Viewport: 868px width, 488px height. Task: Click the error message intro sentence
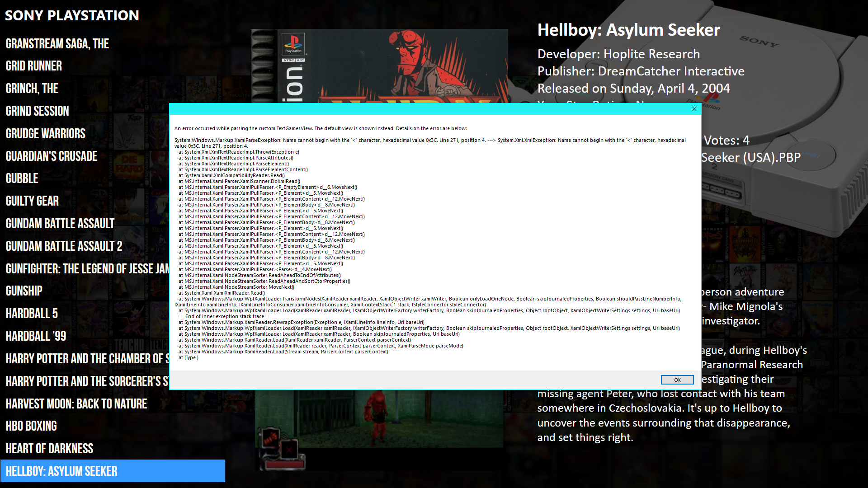click(x=321, y=129)
